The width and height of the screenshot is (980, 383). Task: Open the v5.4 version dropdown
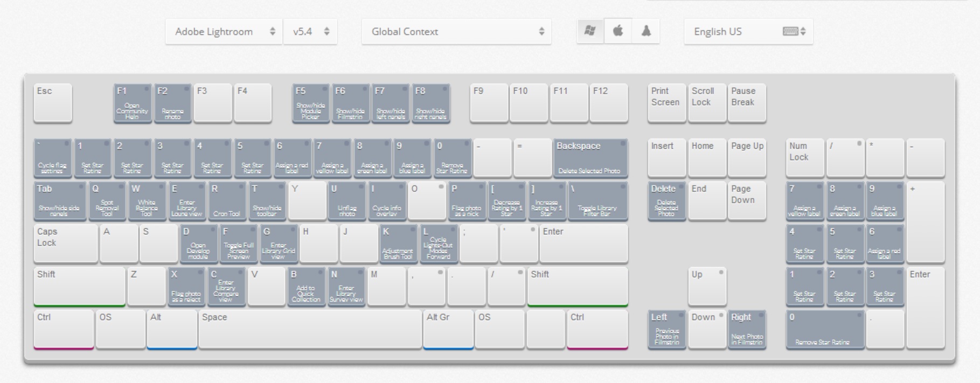pyautogui.click(x=310, y=32)
